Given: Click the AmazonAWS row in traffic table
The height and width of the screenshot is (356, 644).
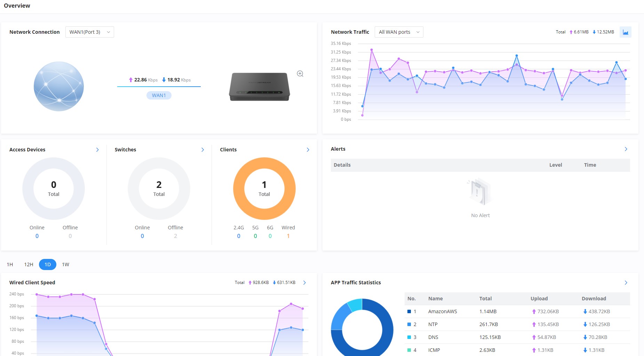Looking at the screenshot, I should click(517, 311).
